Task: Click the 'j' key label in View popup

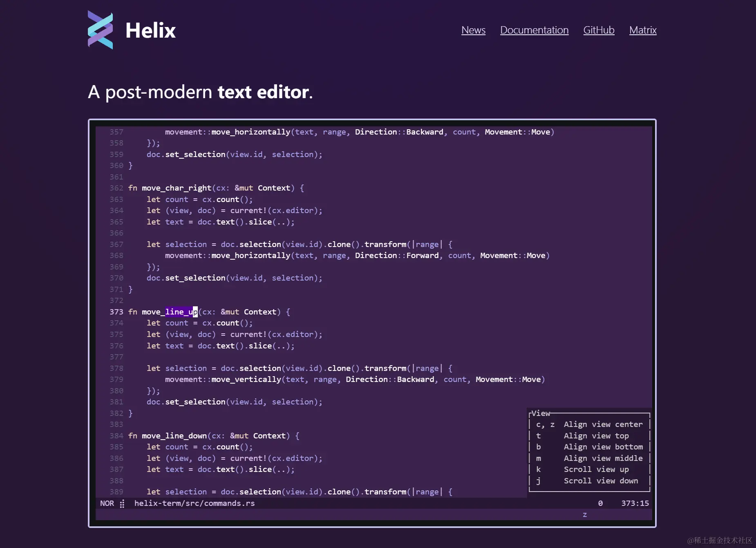Action: [x=539, y=481]
